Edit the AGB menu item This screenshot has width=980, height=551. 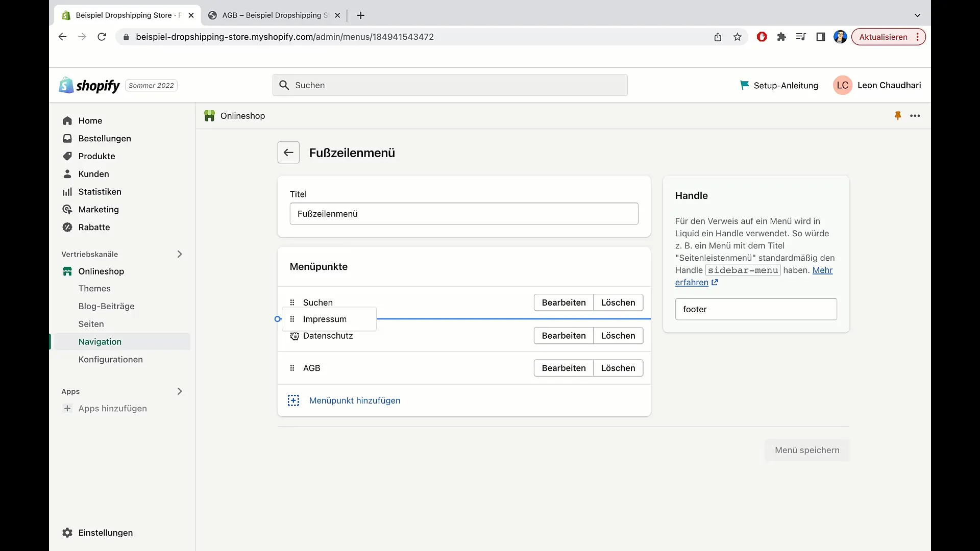(563, 368)
